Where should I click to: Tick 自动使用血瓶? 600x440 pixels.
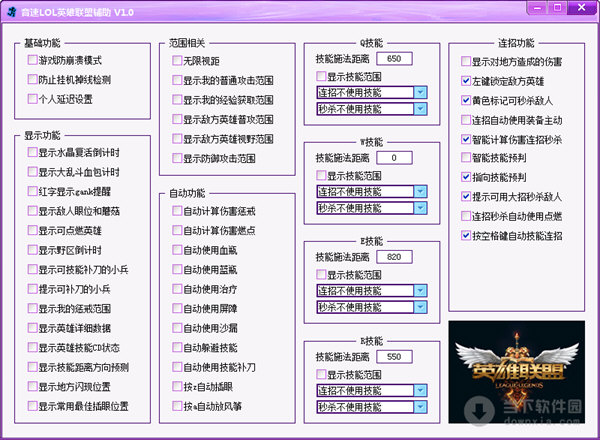177,250
